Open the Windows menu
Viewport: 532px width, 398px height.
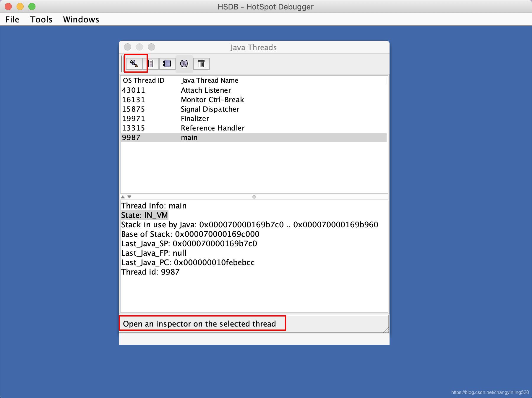click(x=81, y=19)
